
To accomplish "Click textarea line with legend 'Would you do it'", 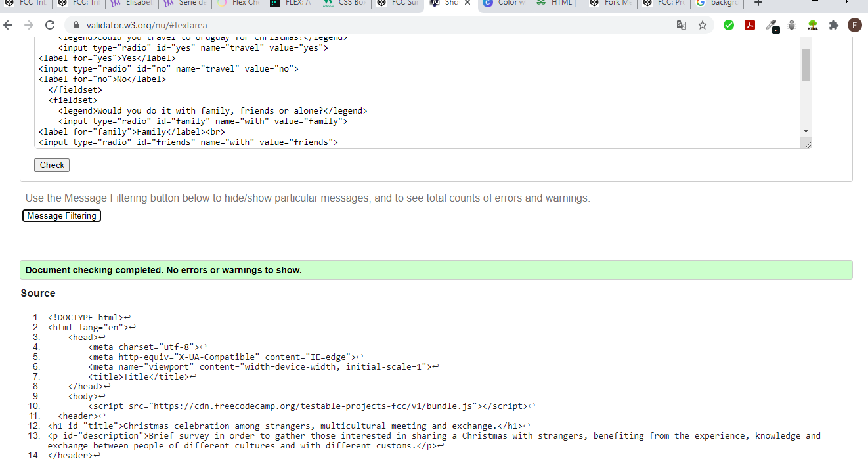I will [213, 110].
